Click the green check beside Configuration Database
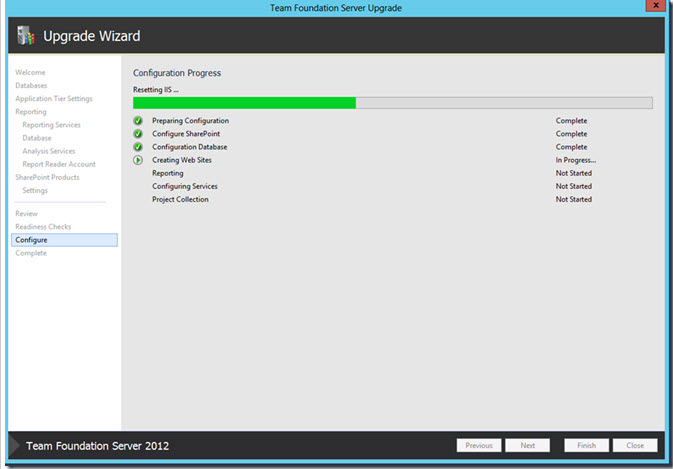673x469 pixels. pos(138,147)
